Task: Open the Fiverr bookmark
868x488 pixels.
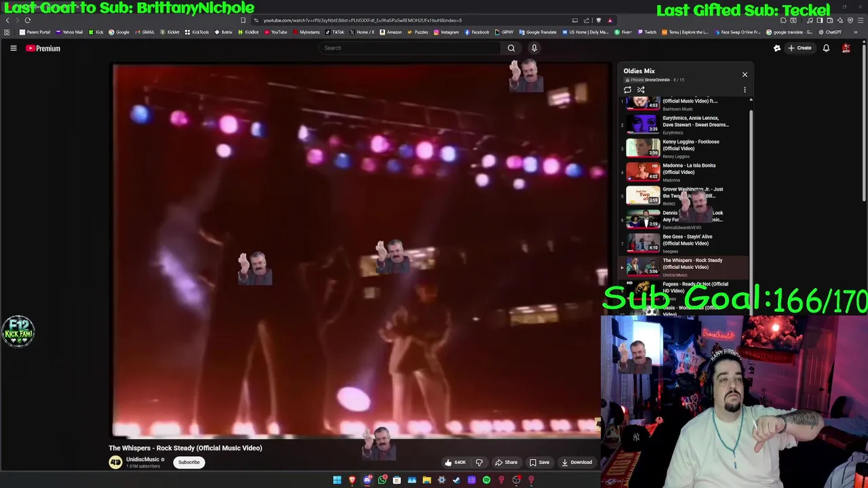Action: click(x=623, y=32)
